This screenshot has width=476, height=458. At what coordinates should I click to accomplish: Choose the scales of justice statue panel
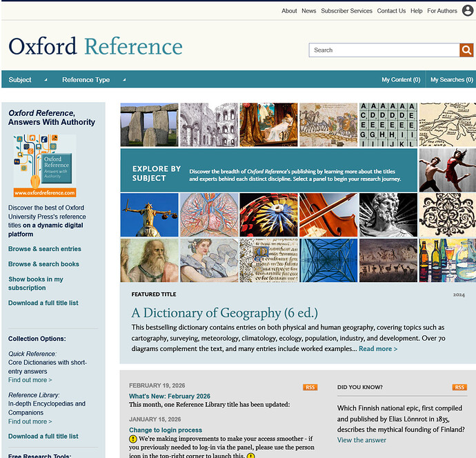pos(149,215)
